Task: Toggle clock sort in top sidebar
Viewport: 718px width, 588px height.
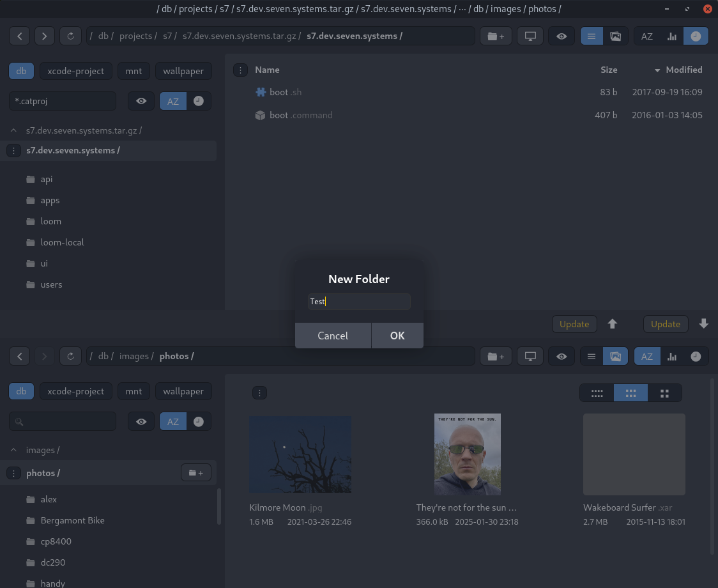Action: pyautogui.click(x=199, y=101)
